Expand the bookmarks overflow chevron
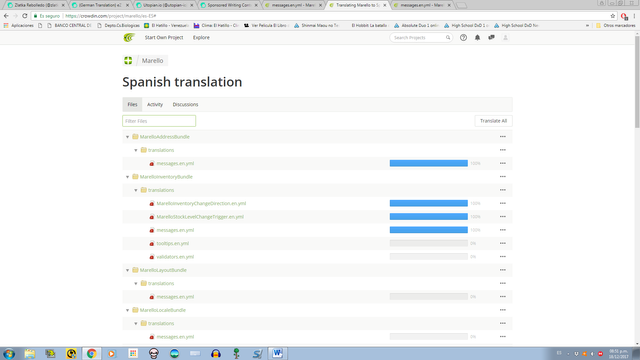This screenshot has width=640, height=360. [587, 25]
